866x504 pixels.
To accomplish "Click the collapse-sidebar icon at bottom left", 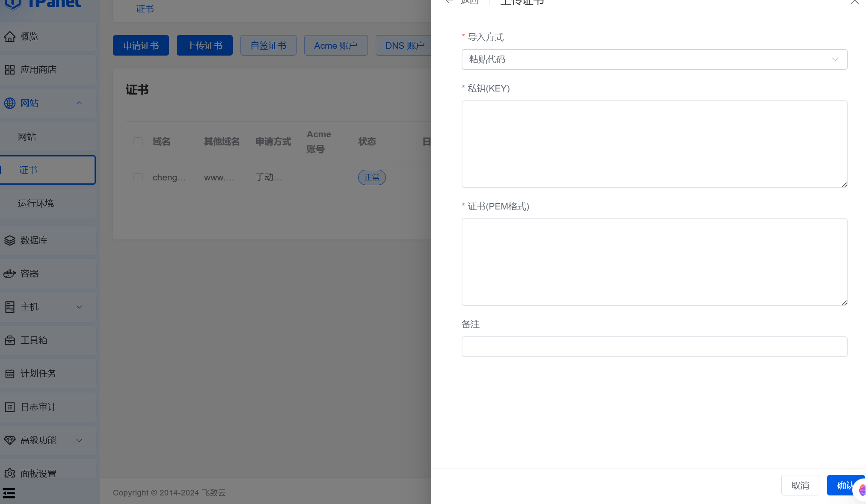I will 9,493.
